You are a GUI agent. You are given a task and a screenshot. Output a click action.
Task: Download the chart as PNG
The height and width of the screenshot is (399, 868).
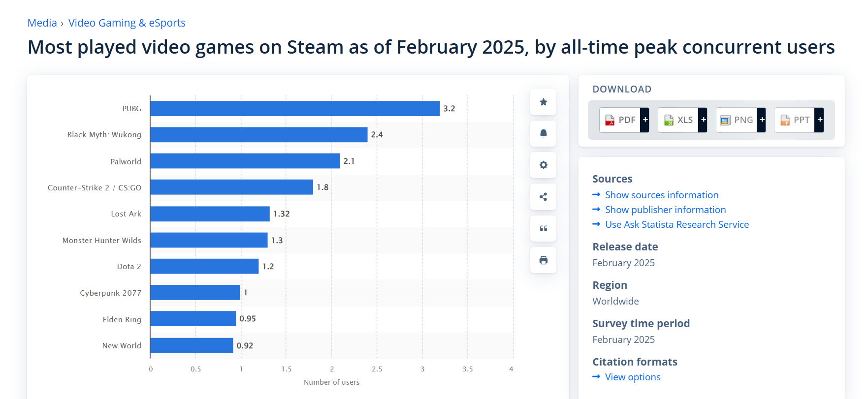(740, 120)
